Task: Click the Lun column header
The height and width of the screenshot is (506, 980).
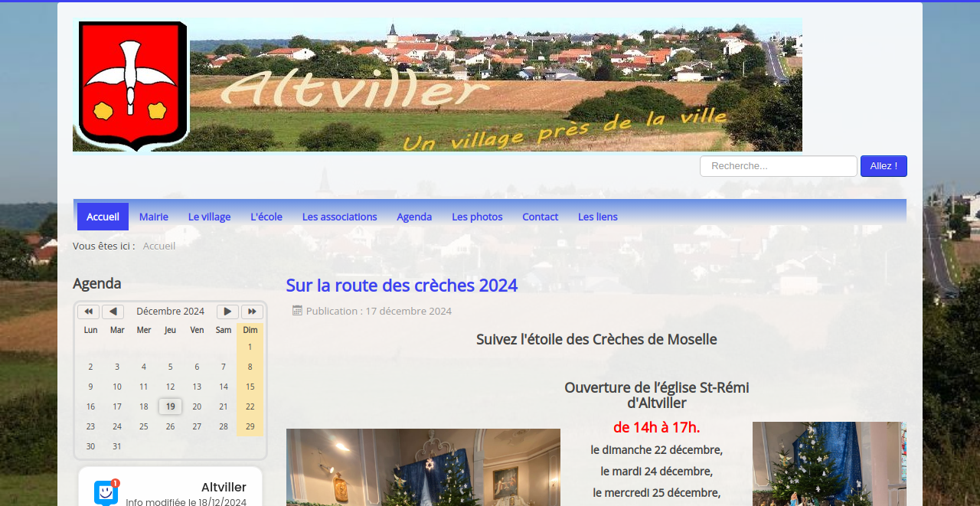Action: point(90,330)
